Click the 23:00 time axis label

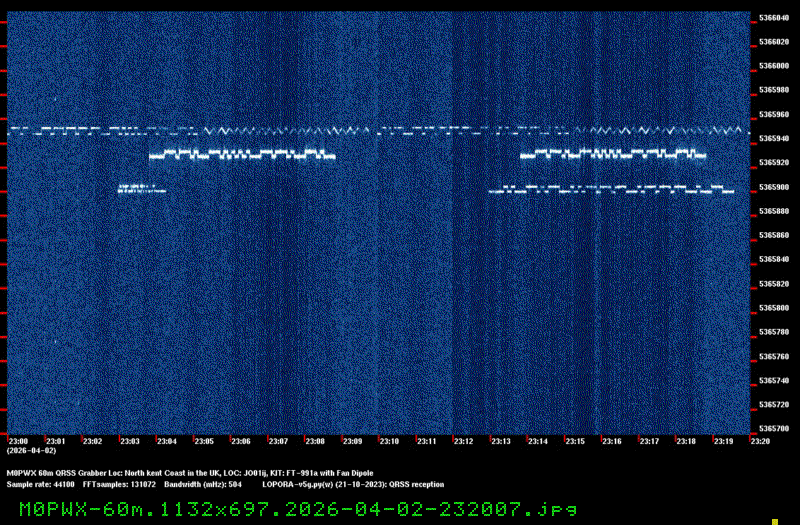point(18,441)
